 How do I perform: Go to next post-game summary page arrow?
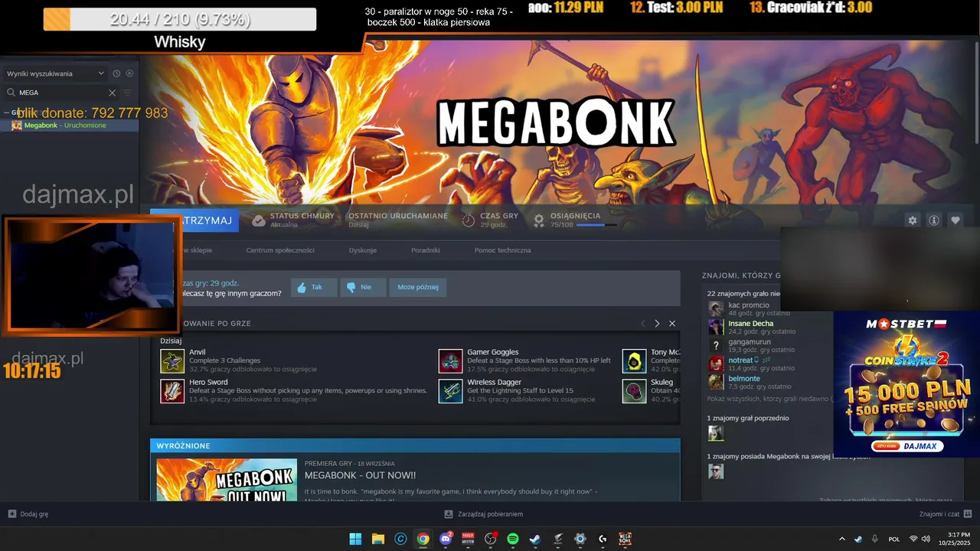pyautogui.click(x=657, y=324)
